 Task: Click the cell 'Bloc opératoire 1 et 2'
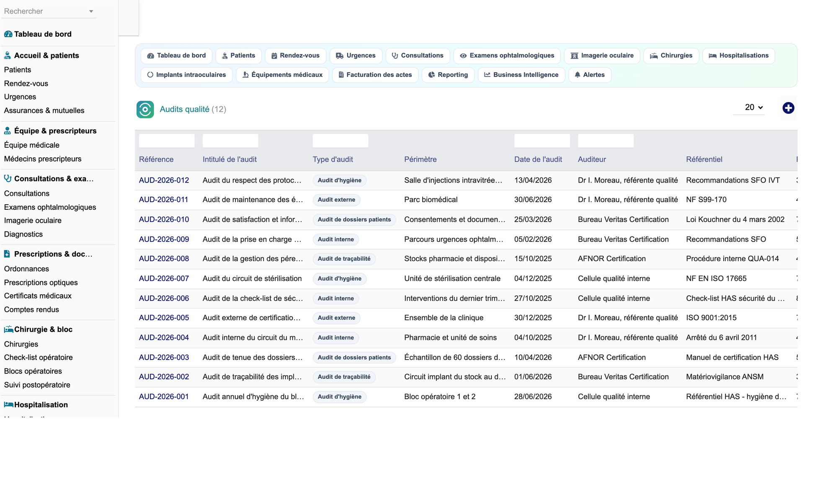[440, 397]
